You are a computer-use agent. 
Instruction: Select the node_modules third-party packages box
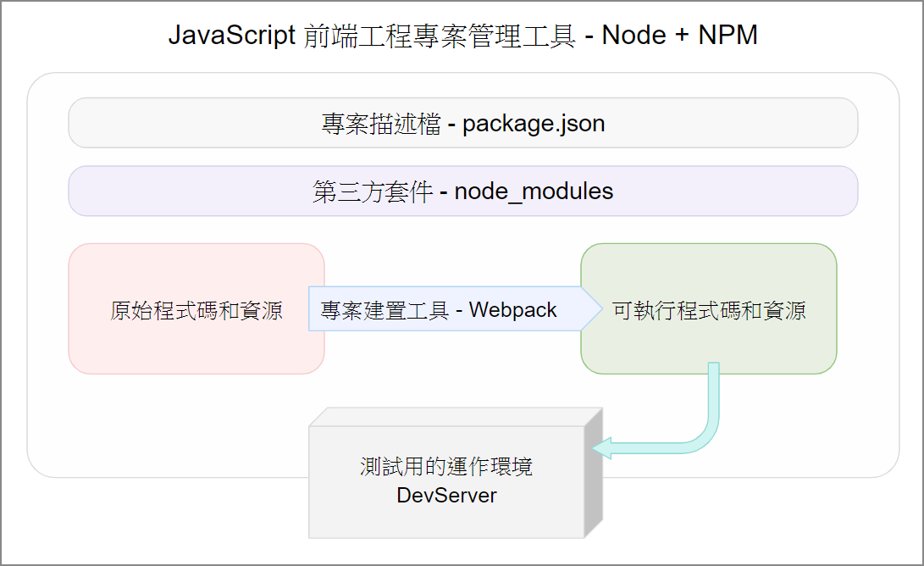pyautogui.click(x=463, y=191)
